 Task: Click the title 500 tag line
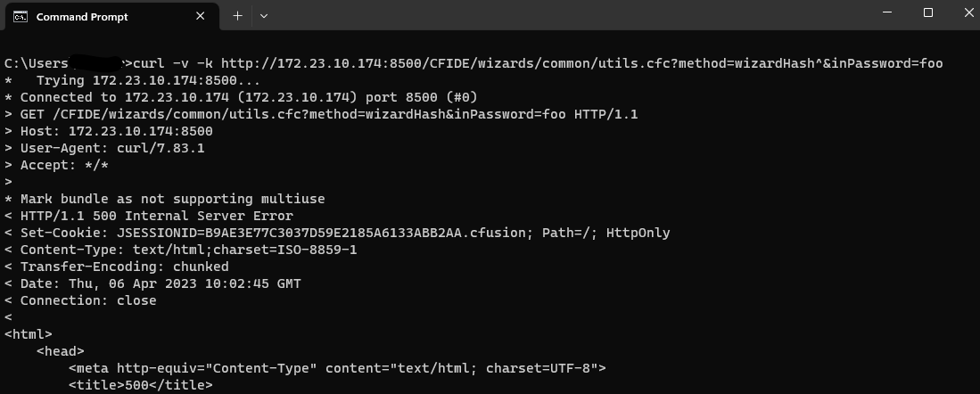click(x=141, y=385)
